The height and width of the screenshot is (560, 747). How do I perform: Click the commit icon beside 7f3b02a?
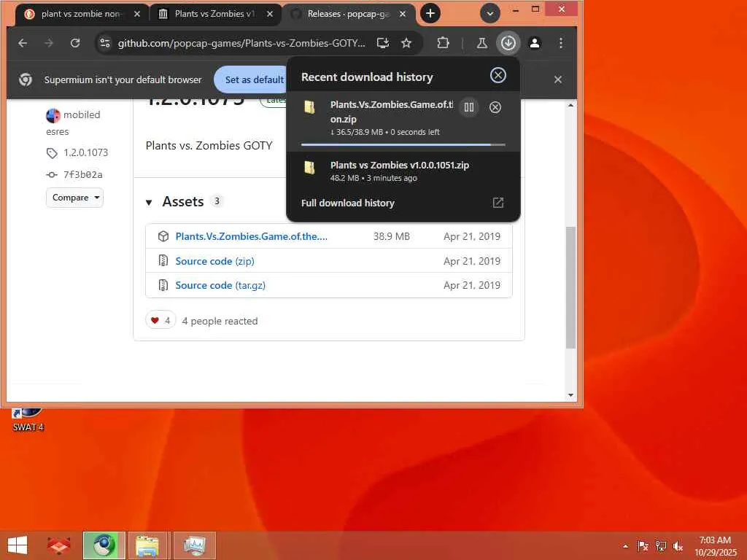tap(52, 175)
